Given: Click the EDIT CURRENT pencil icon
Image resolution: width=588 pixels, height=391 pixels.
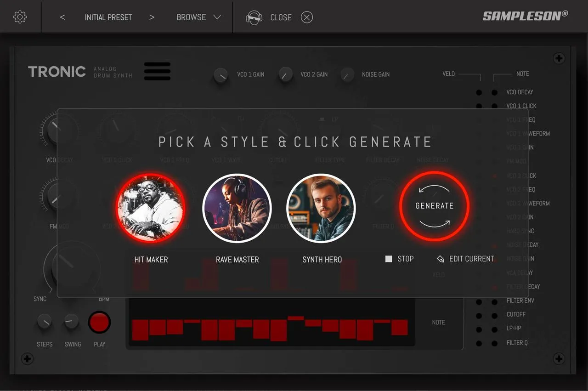Looking at the screenshot, I should click(x=441, y=259).
